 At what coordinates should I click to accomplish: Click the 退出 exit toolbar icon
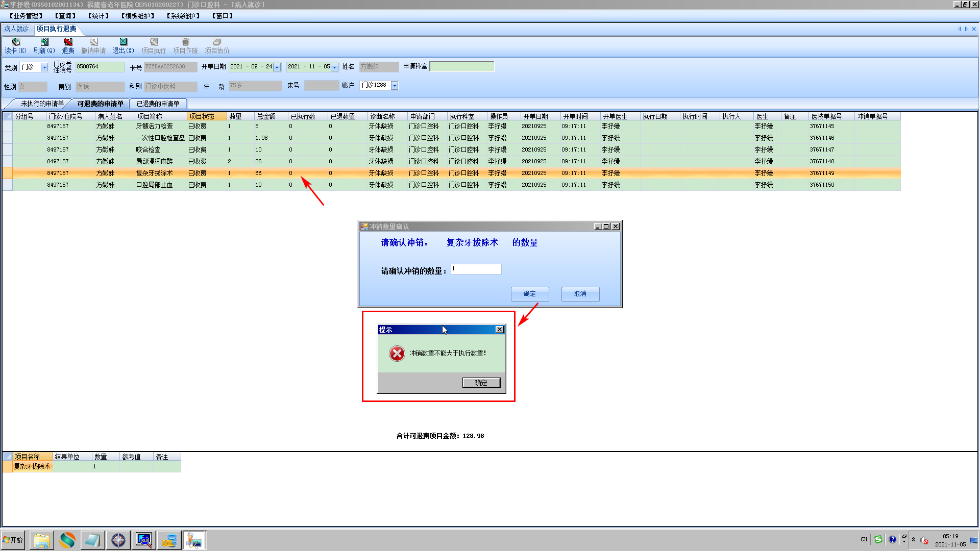(x=123, y=42)
